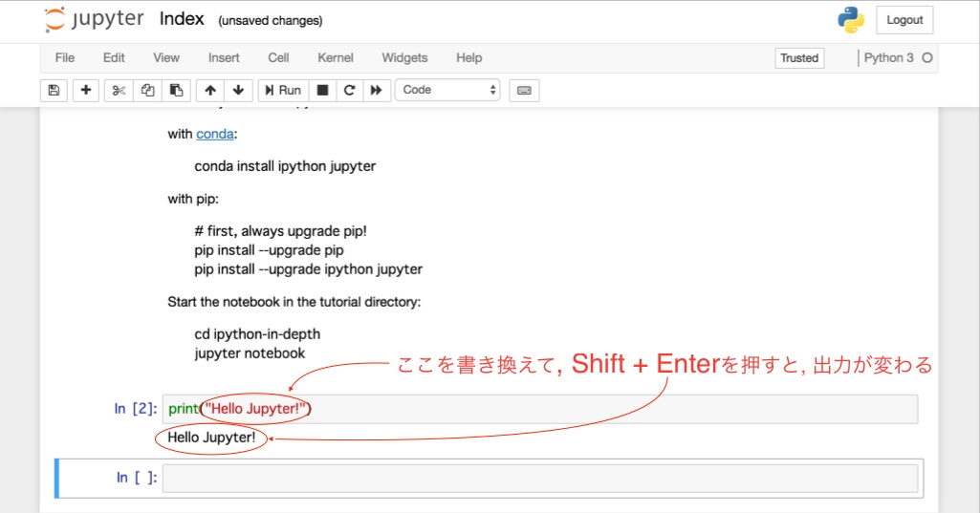The width and height of the screenshot is (980, 513).
Task: Click the kernel idle indicator circle
Action: [927, 57]
